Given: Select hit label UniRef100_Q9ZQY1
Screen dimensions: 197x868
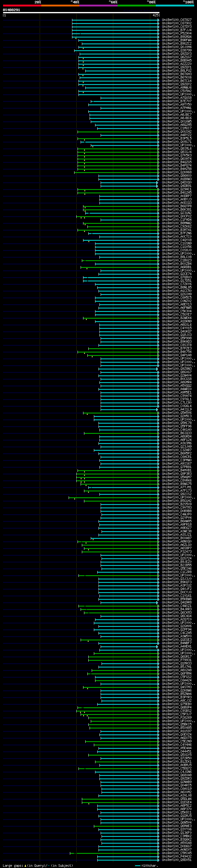Looking at the screenshot, I should (176, 67).
